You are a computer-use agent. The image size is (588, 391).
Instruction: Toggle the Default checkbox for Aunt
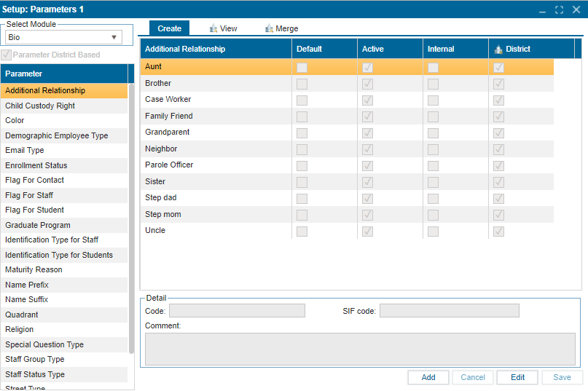[302, 67]
